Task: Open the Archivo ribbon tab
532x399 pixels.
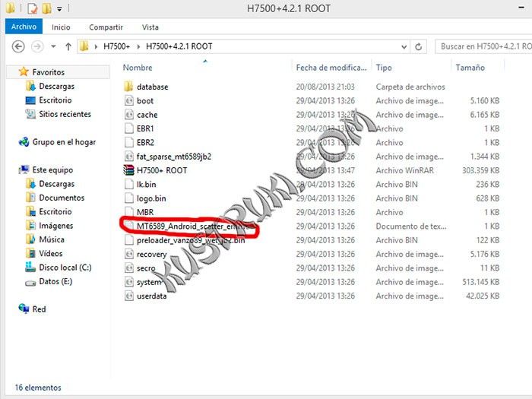Action: coord(24,27)
